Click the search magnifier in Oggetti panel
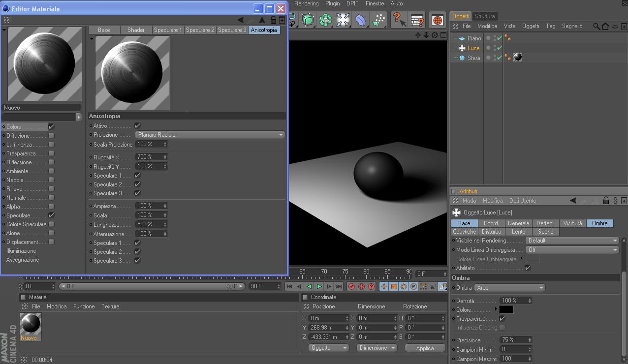This screenshot has height=364, width=628. [x=596, y=26]
